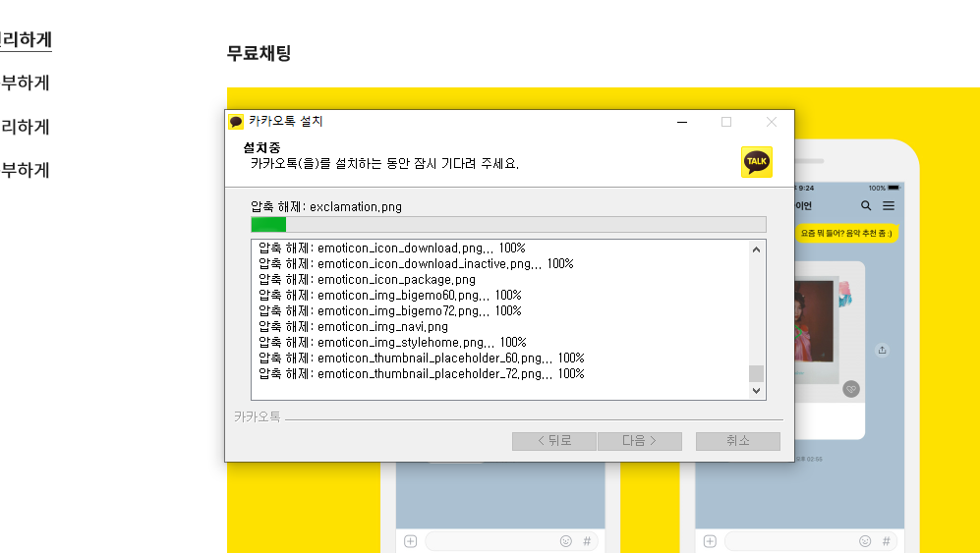The width and height of the screenshot is (980, 553).
Task: Click the disabled 다음 next button
Action: coord(639,441)
